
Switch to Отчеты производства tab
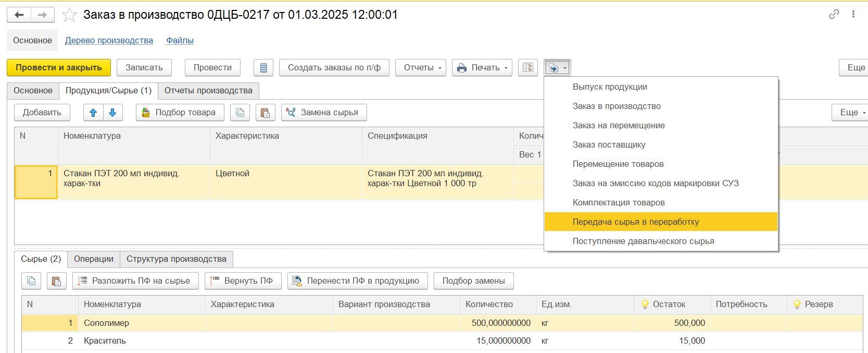tap(208, 91)
